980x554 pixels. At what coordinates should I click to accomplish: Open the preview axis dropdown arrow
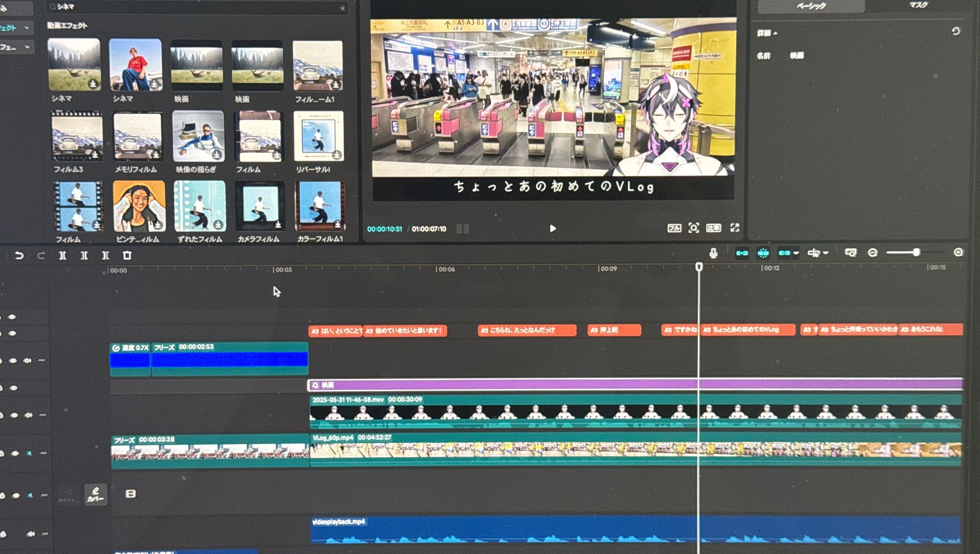[x=825, y=253]
